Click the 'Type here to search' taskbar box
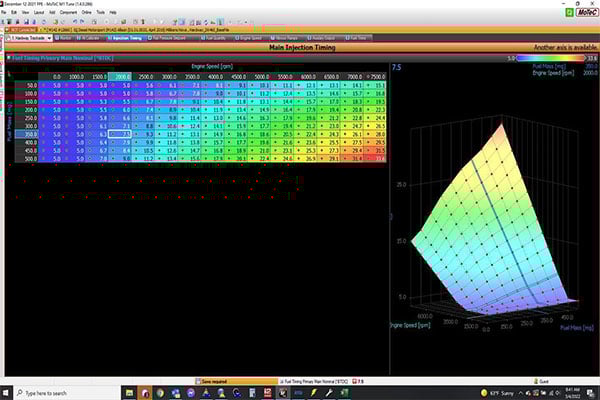The image size is (600, 400). click(x=67, y=393)
